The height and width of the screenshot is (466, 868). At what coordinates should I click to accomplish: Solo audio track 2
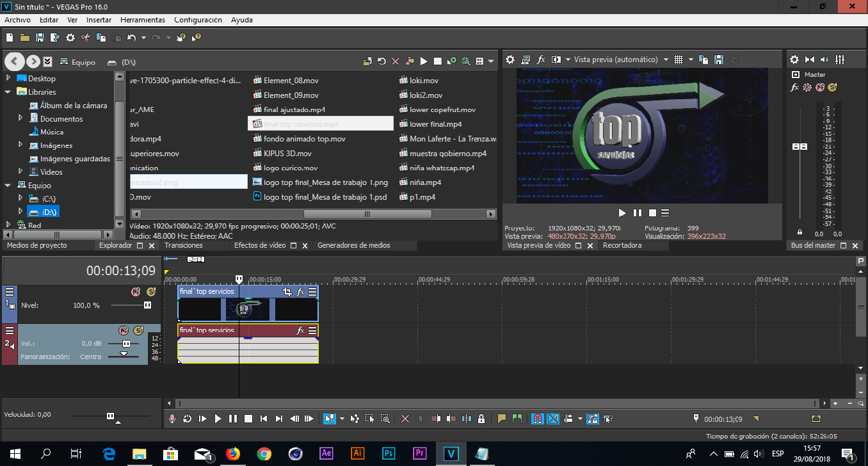coord(138,330)
